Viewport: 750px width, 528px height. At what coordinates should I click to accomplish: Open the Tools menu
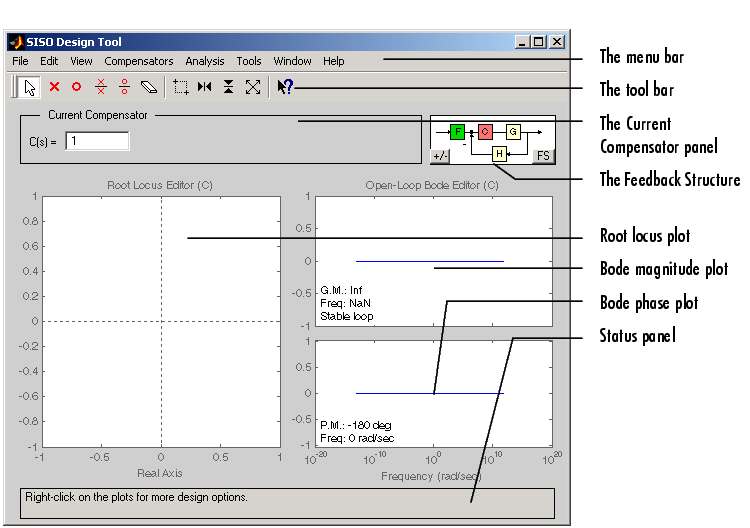(249, 61)
